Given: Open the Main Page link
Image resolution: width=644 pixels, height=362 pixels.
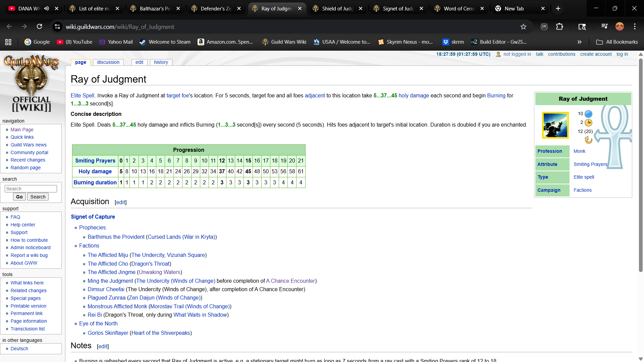Looking at the screenshot, I should 22,130.
